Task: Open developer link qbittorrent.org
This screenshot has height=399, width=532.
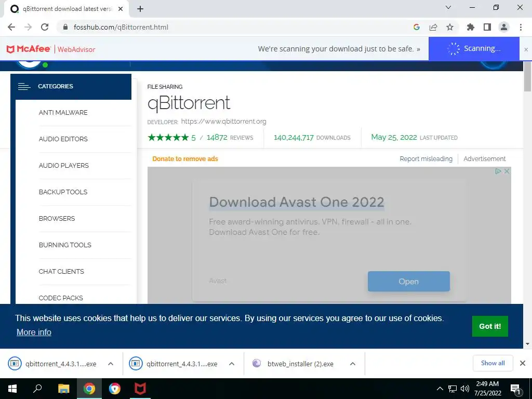Action: tap(223, 122)
